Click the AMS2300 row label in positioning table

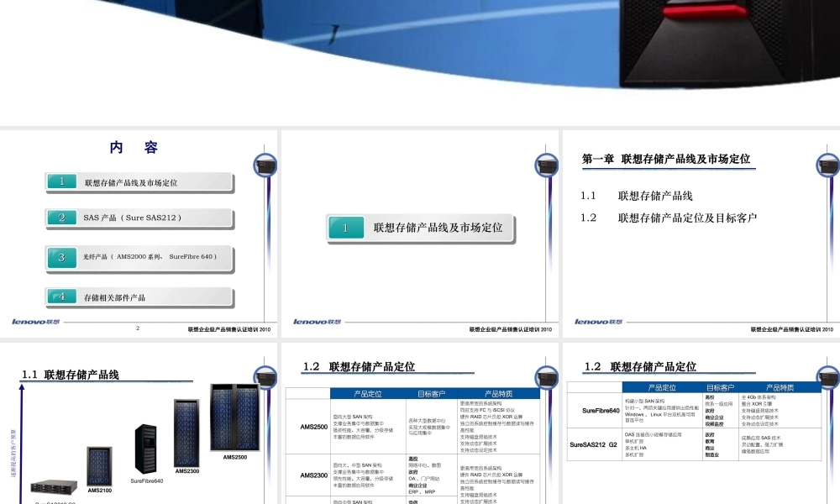314,475
